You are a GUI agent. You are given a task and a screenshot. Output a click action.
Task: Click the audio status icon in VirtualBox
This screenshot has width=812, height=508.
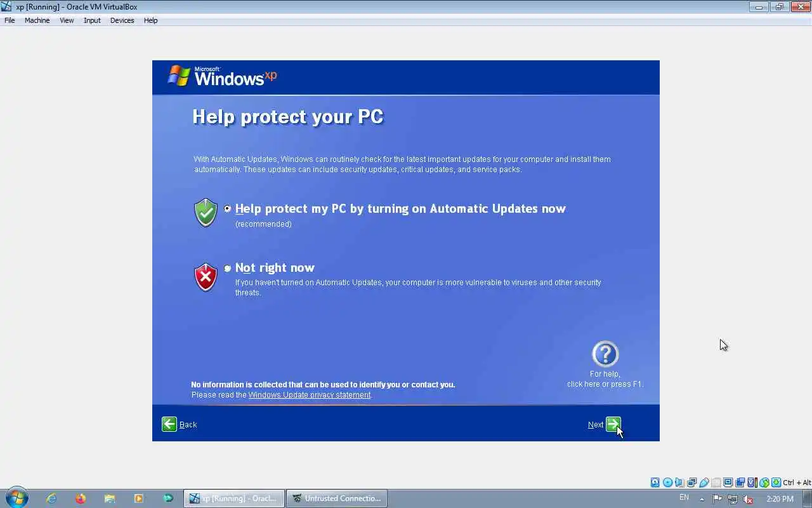pyautogui.click(x=679, y=483)
